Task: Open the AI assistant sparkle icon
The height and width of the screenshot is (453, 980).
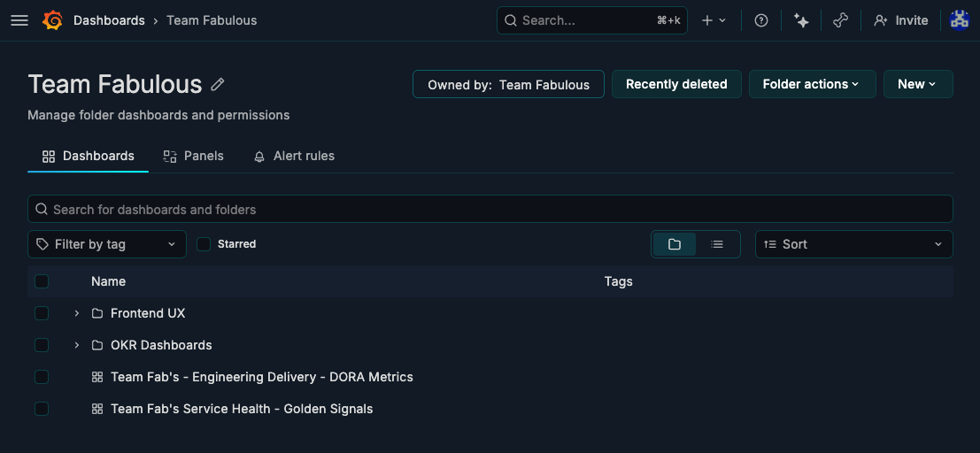Action: pyautogui.click(x=801, y=20)
